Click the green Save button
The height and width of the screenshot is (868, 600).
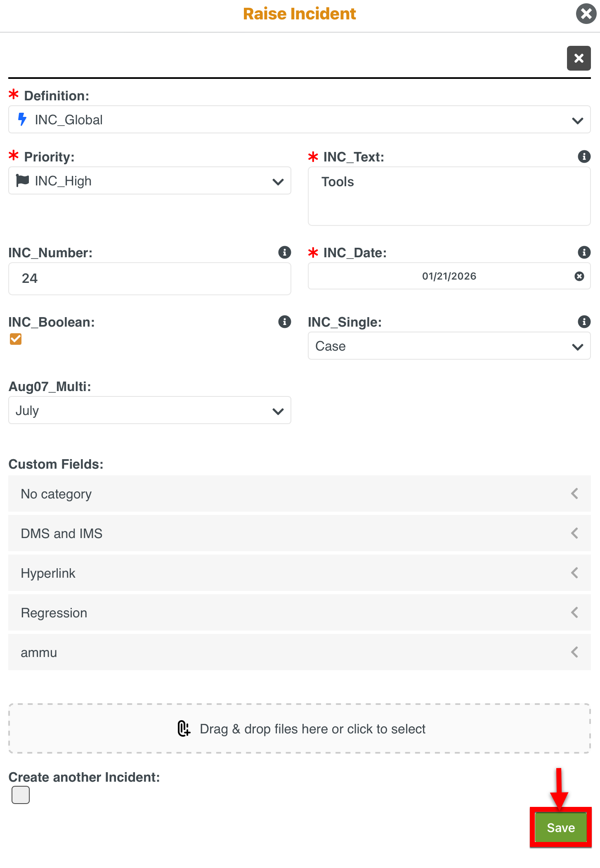pyautogui.click(x=560, y=828)
